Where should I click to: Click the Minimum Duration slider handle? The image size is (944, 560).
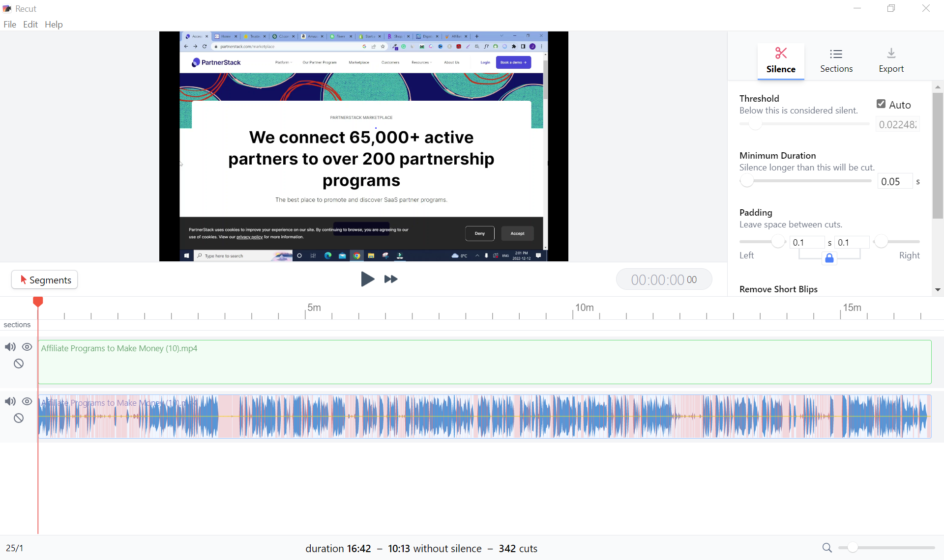click(747, 181)
